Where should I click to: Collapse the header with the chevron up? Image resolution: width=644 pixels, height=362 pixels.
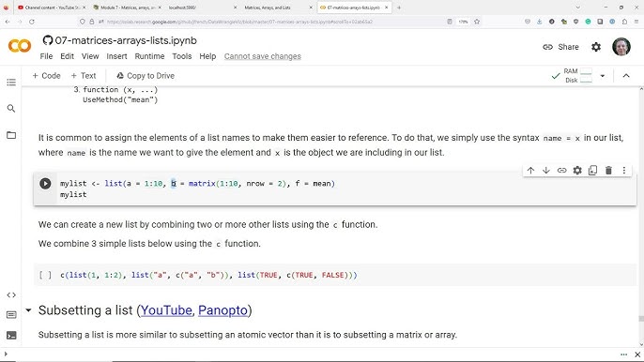click(626, 76)
